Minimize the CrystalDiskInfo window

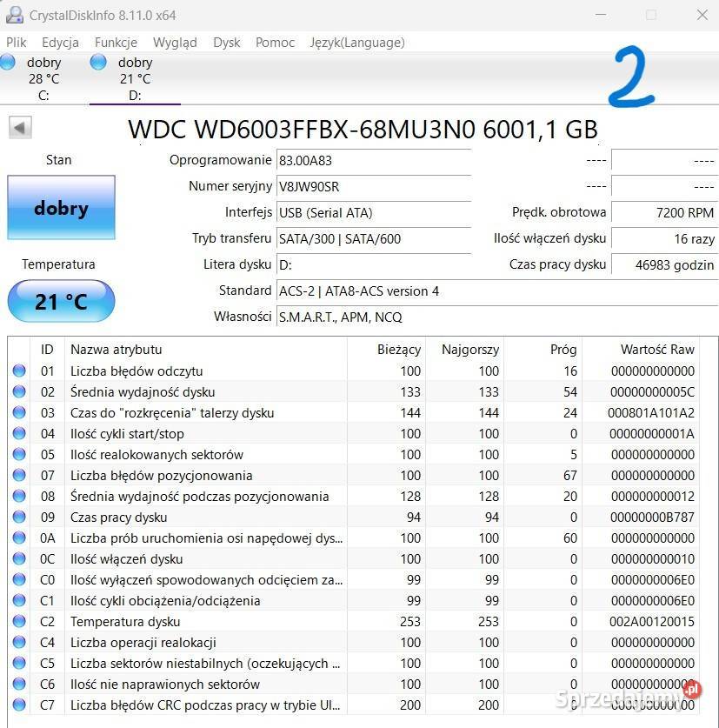coord(601,15)
